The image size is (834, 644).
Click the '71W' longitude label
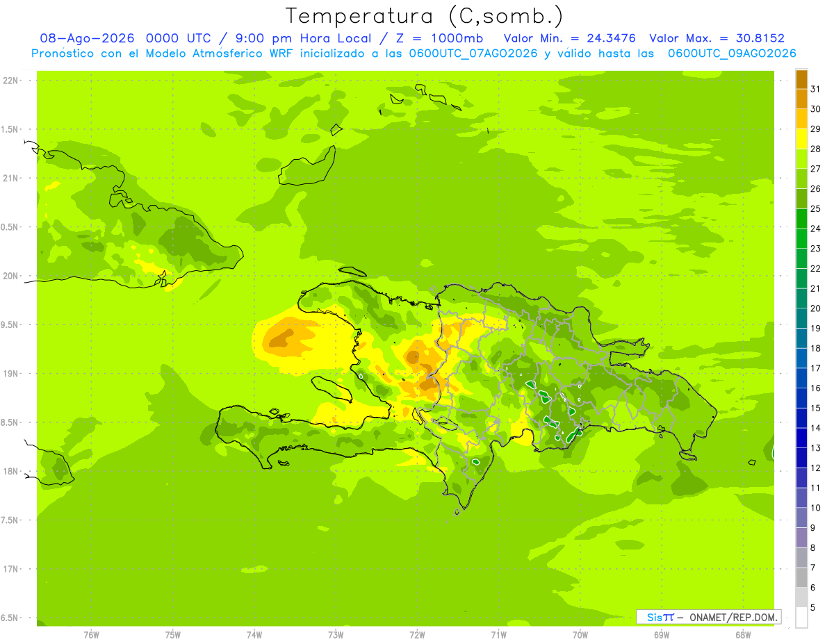(x=498, y=635)
